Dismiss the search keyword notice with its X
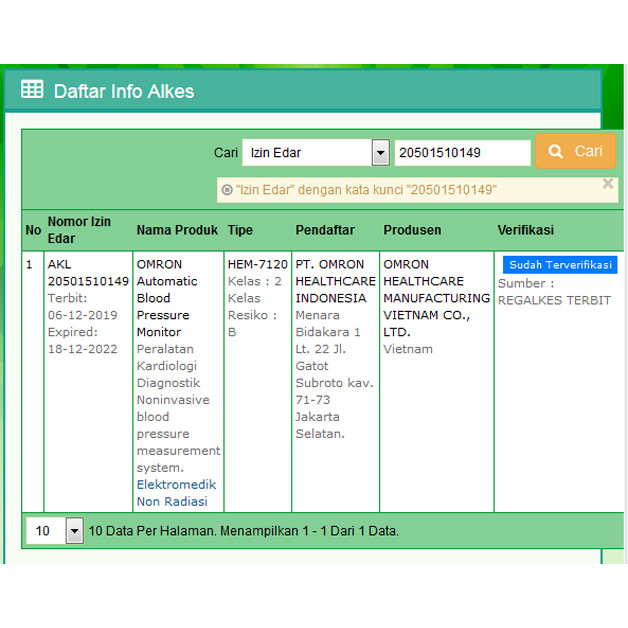This screenshot has width=628, height=628. (x=607, y=184)
